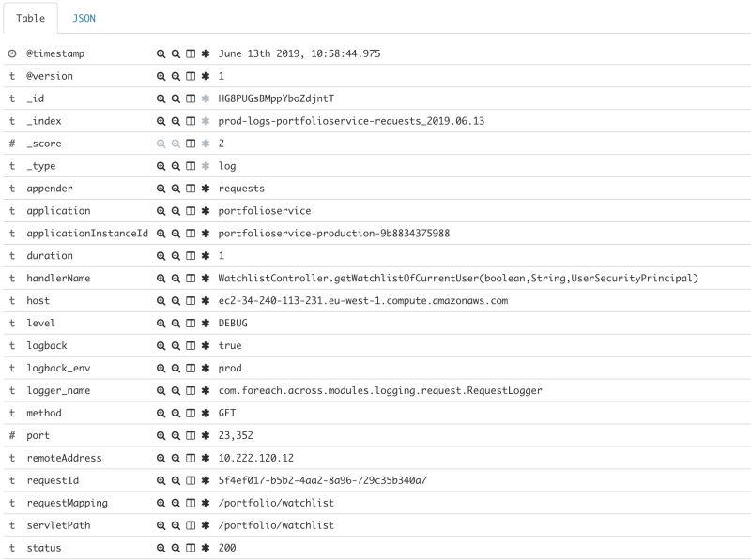Filter out value on remoteAddress row
Viewport: 751px width, 560px height.
click(x=176, y=458)
